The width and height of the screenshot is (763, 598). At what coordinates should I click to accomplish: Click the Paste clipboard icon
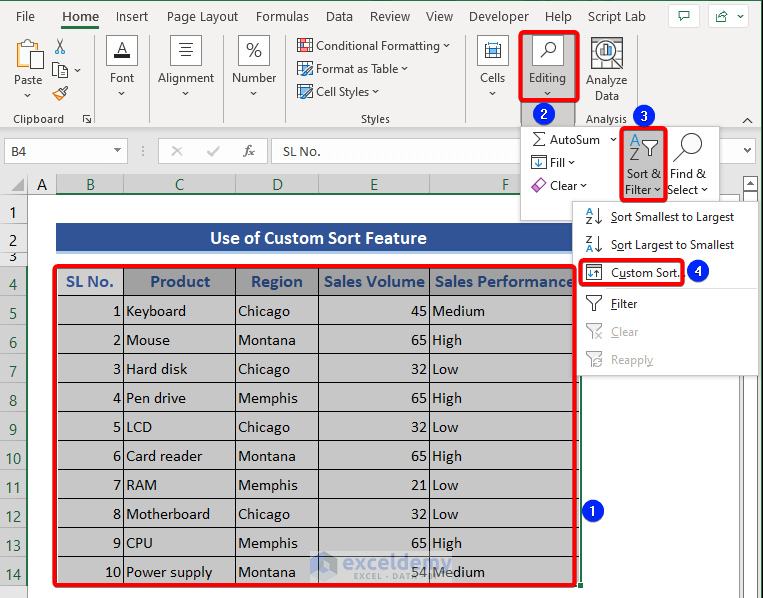(28, 62)
